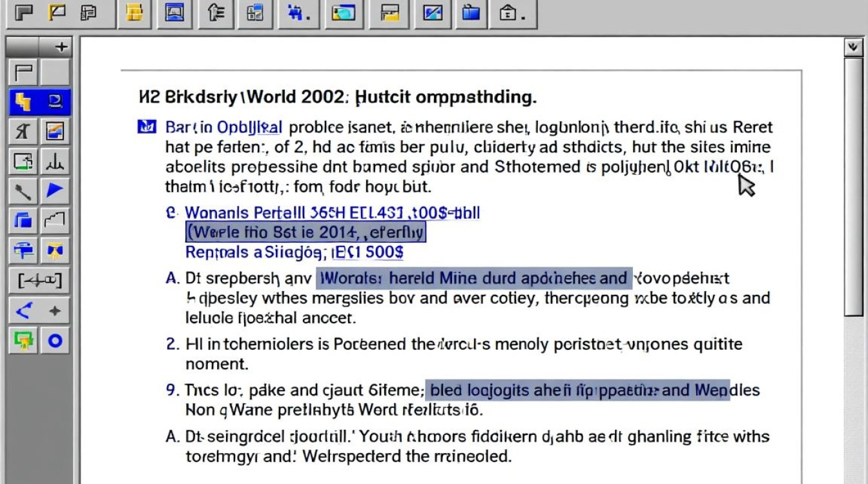Expand the plus button above the tool palette
The width and height of the screenshot is (868, 484).
pyautogui.click(x=60, y=46)
